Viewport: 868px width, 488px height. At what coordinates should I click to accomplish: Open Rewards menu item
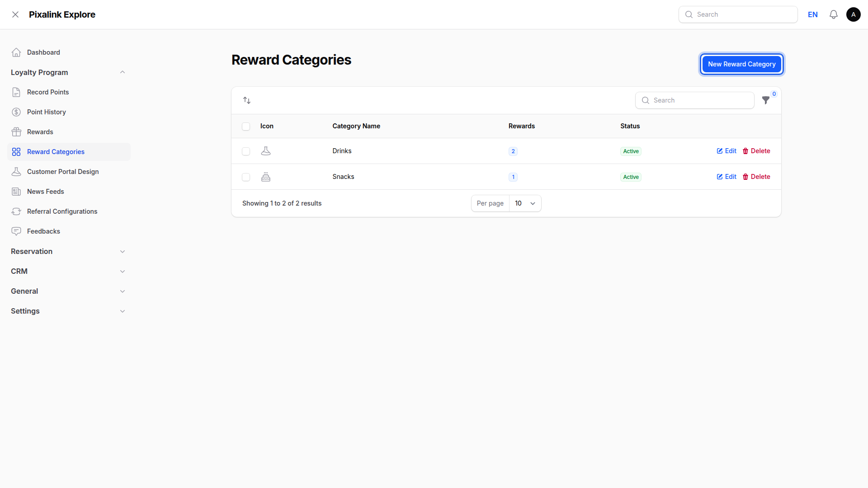69,132
